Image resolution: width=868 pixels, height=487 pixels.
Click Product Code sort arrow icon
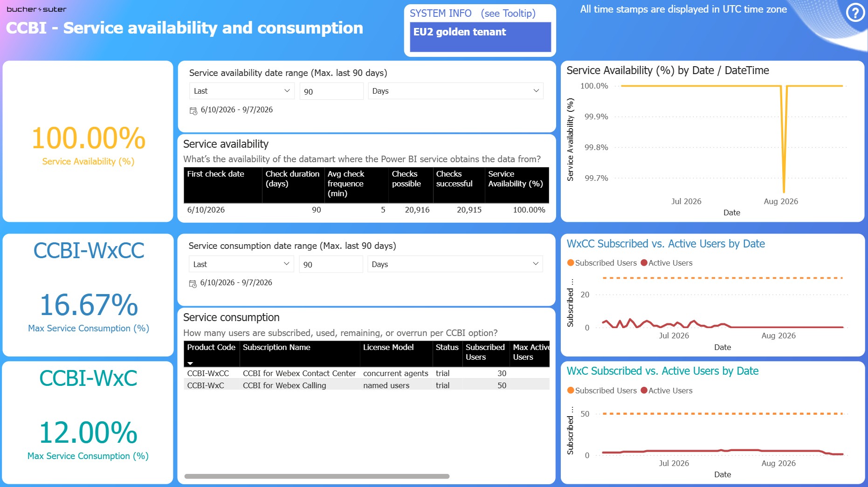click(x=190, y=363)
